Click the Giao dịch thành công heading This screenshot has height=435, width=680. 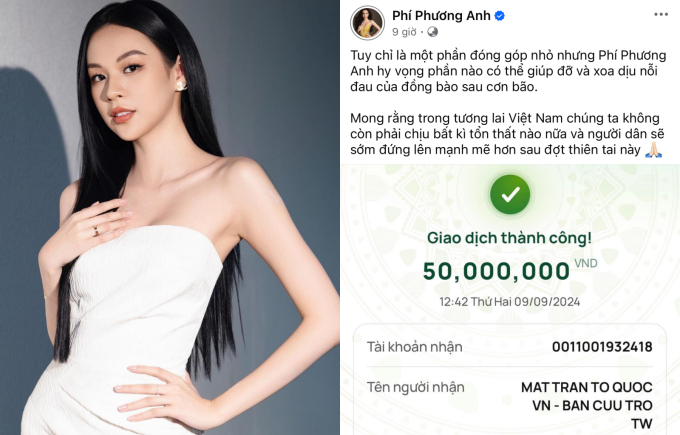coord(510,238)
